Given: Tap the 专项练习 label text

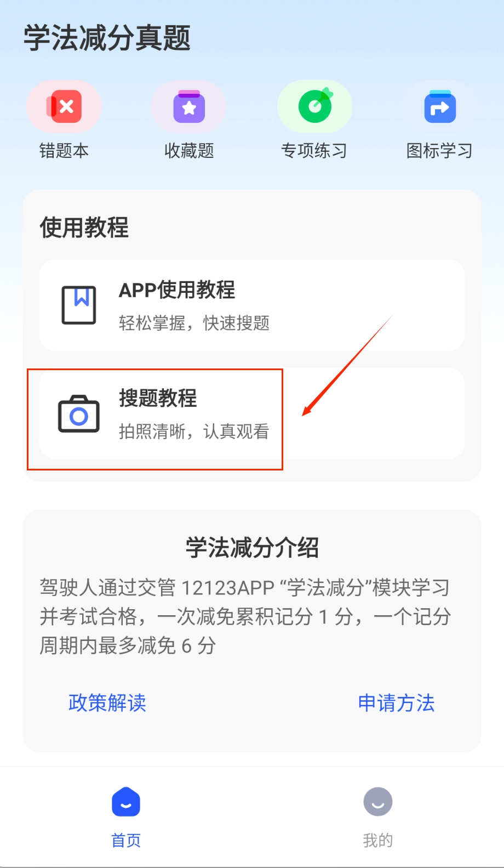Looking at the screenshot, I should [314, 150].
